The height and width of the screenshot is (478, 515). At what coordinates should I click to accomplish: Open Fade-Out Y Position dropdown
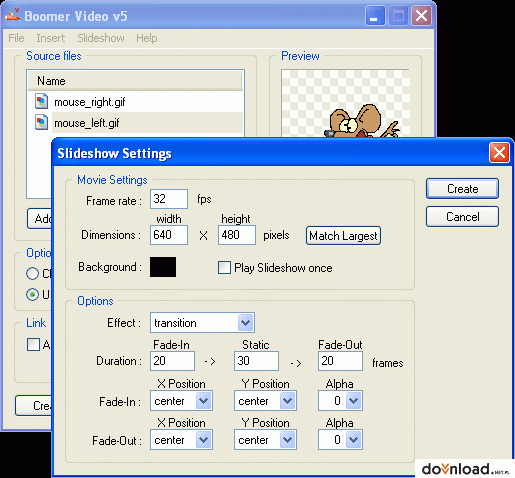[287, 440]
